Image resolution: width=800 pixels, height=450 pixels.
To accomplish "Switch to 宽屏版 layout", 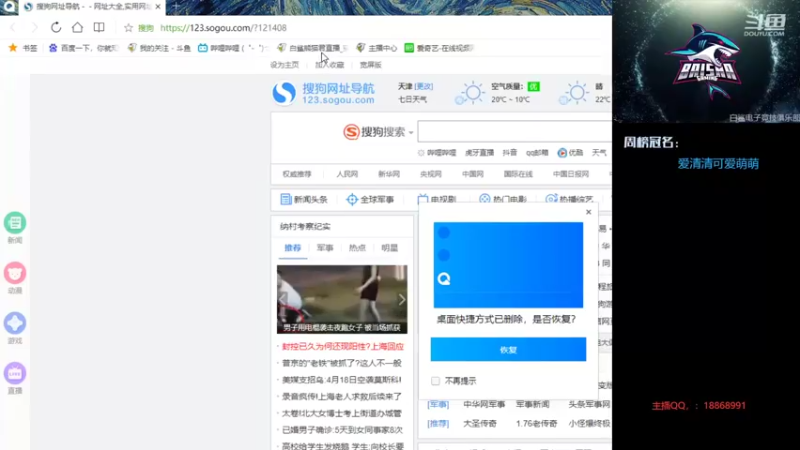I will [x=370, y=65].
